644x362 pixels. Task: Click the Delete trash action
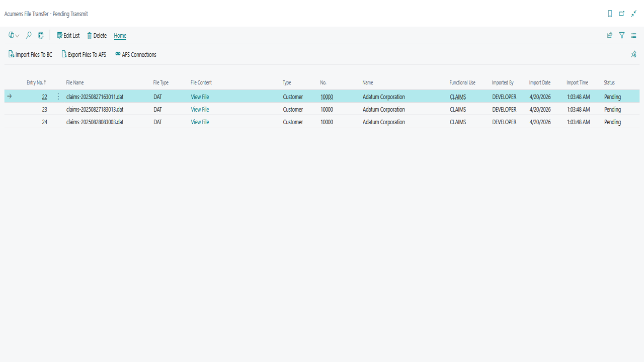click(97, 36)
